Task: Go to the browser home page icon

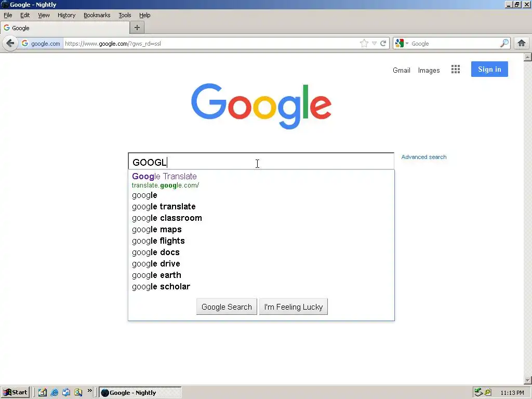Action: pyautogui.click(x=522, y=43)
